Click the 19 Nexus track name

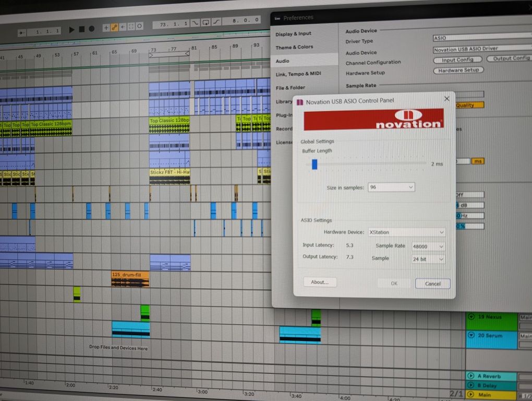[x=490, y=317]
